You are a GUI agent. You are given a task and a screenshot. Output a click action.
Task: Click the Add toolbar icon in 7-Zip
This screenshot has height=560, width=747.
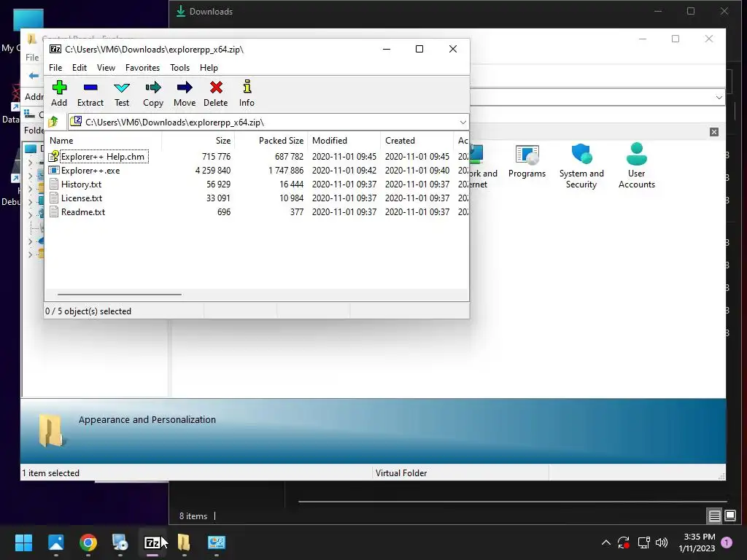point(59,93)
